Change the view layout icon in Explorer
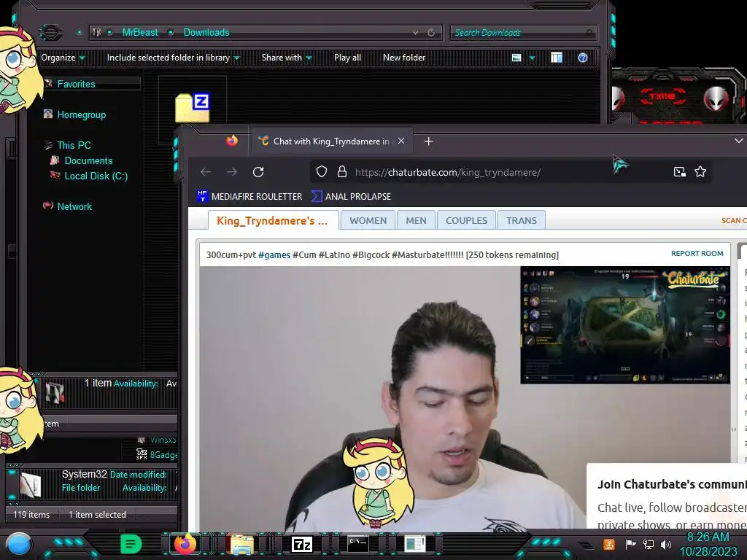Viewport: 747px width, 560px height. click(516, 58)
